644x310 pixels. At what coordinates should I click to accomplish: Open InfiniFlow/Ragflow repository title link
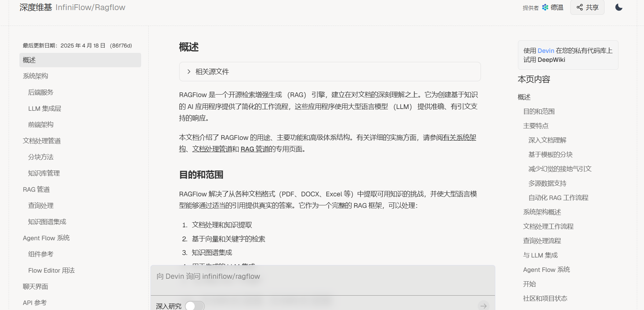(91, 7)
